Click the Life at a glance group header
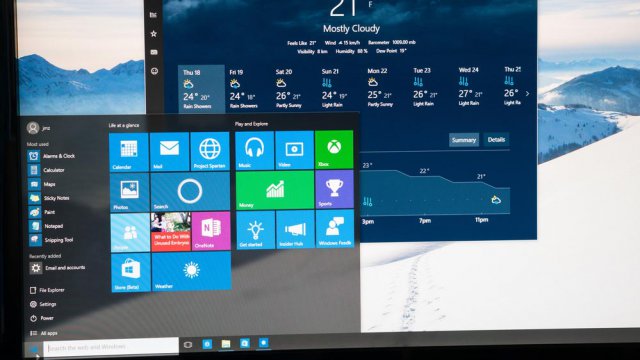The width and height of the screenshot is (640, 360). point(124,125)
